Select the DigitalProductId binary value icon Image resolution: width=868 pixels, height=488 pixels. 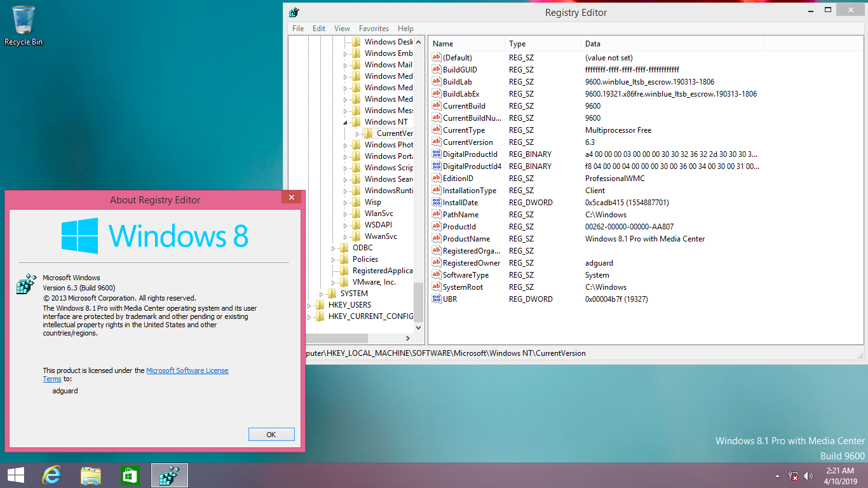tap(437, 154)
